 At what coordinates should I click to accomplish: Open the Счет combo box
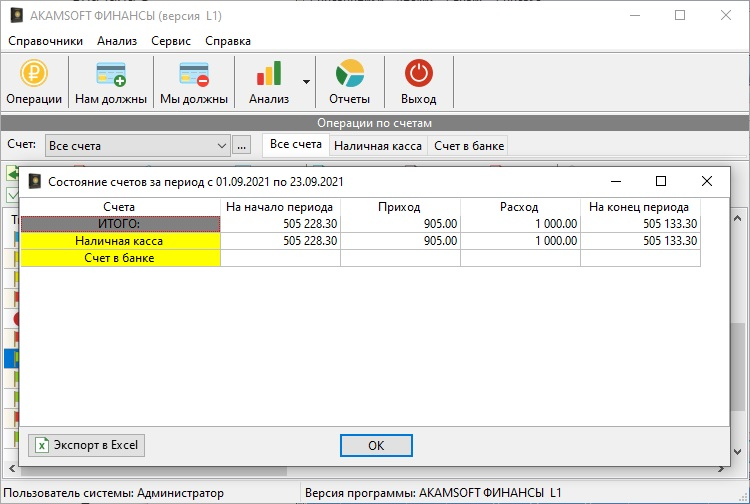(139, 146)
